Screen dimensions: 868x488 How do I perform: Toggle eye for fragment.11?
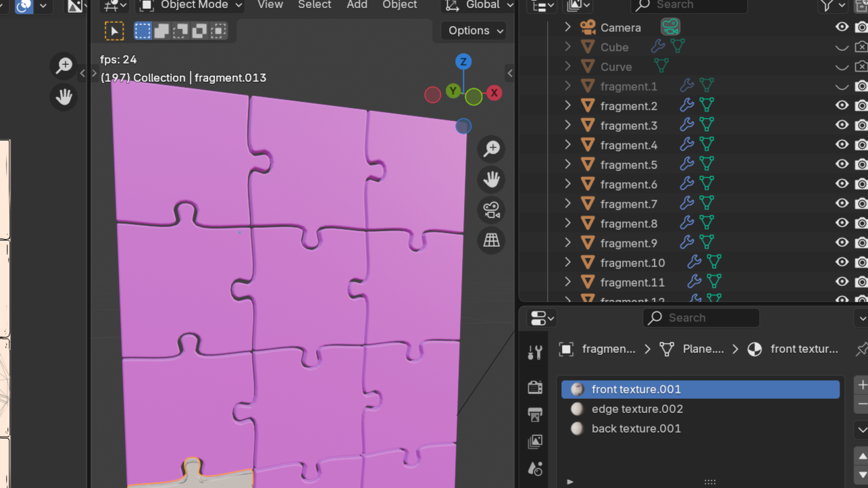point(842,282)
